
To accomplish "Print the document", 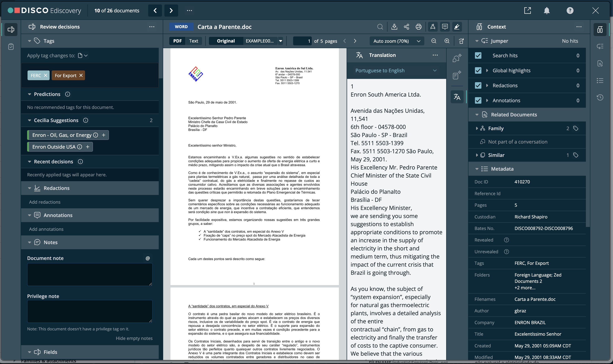I will pyautogui.click(x=419, y=27).
